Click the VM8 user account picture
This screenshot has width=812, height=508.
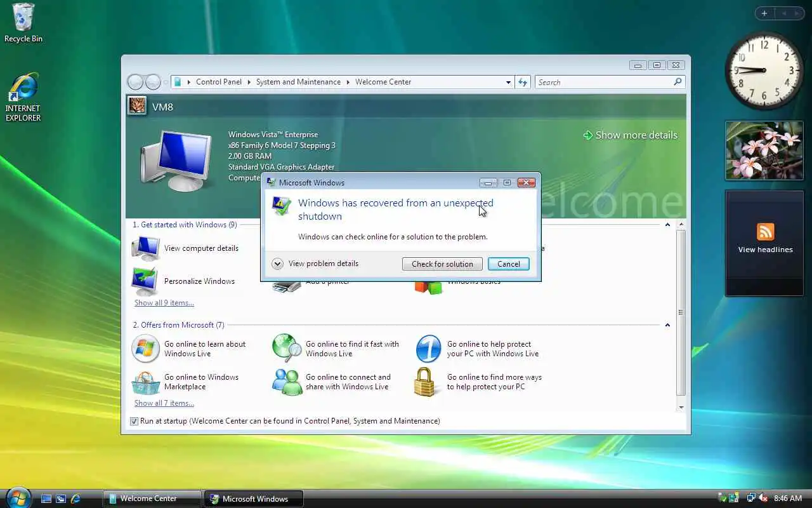coord(137,105)
